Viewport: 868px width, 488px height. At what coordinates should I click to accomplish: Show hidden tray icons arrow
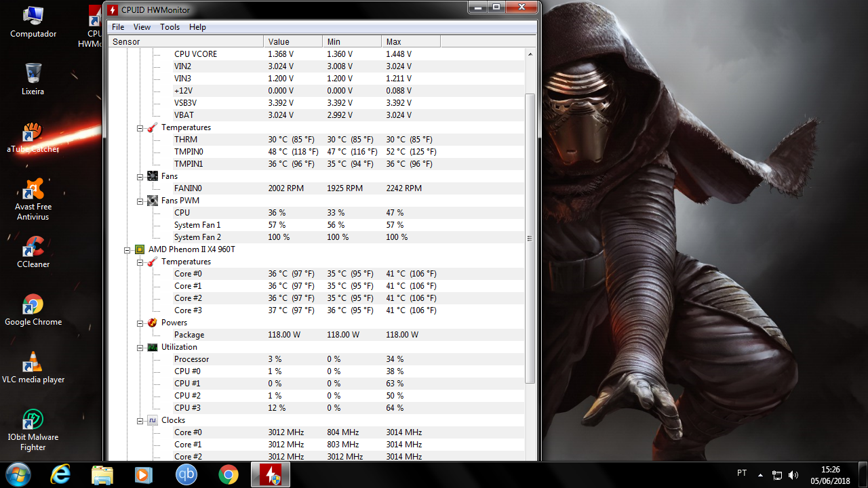click(x=760, y=474)
